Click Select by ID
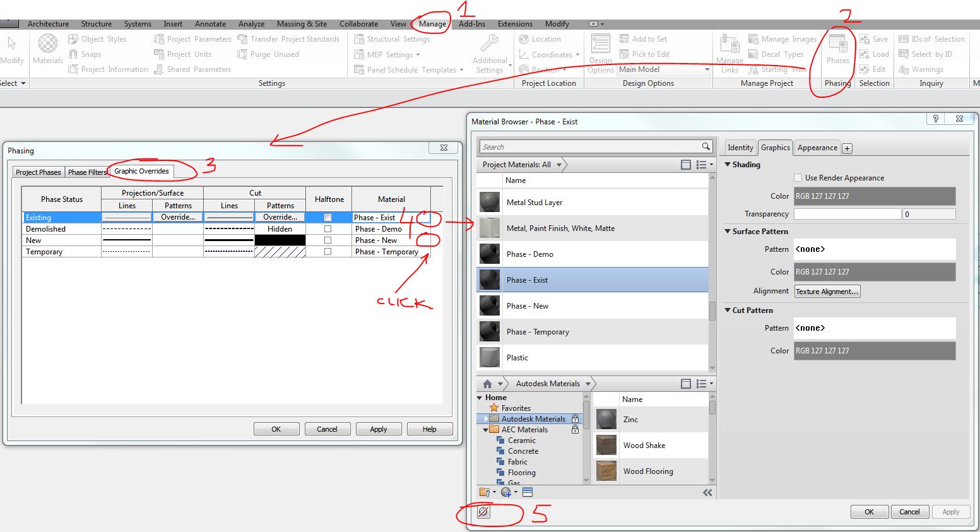The height and width of the screenshot is (532, 980). click(925, 54)
